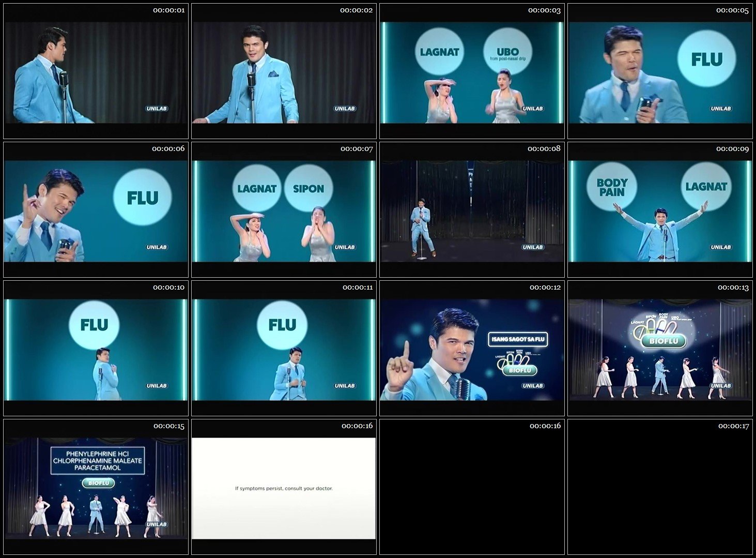Image resolution: width=756 pixels, height=558 pixels.
Task: Click the 00:00:12 timestamp
Action: [545, 288]
